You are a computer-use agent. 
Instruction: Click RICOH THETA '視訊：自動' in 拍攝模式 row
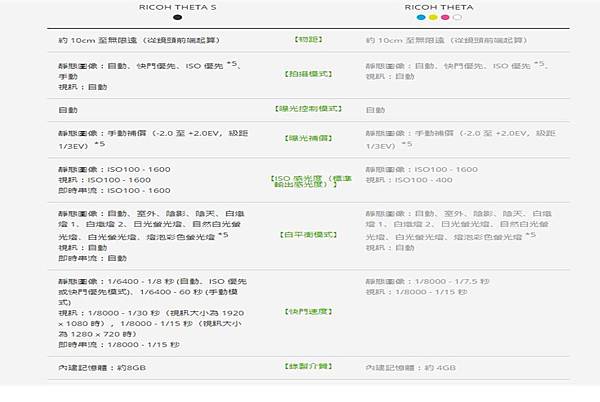(x=390, y=76)
